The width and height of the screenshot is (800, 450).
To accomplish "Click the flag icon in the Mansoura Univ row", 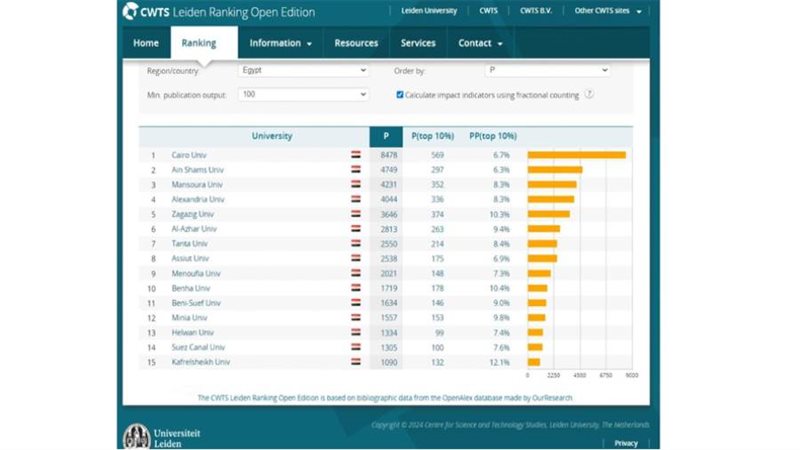I will click(356, 185).
